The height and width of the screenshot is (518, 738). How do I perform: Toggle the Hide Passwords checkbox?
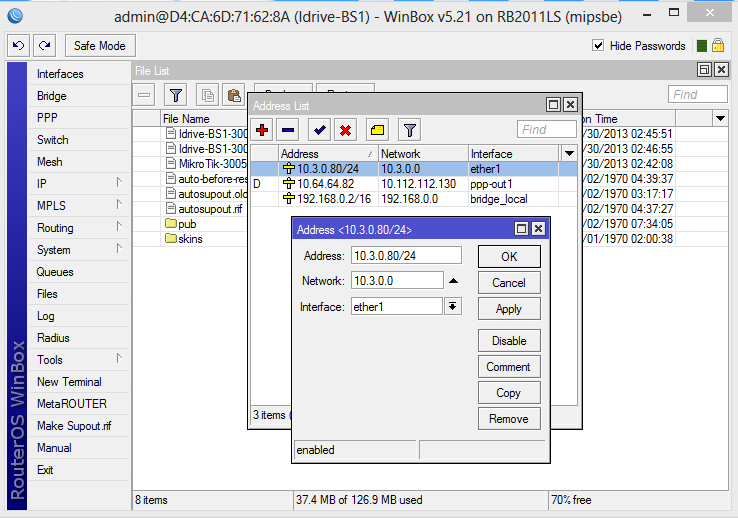coord(598,46)
